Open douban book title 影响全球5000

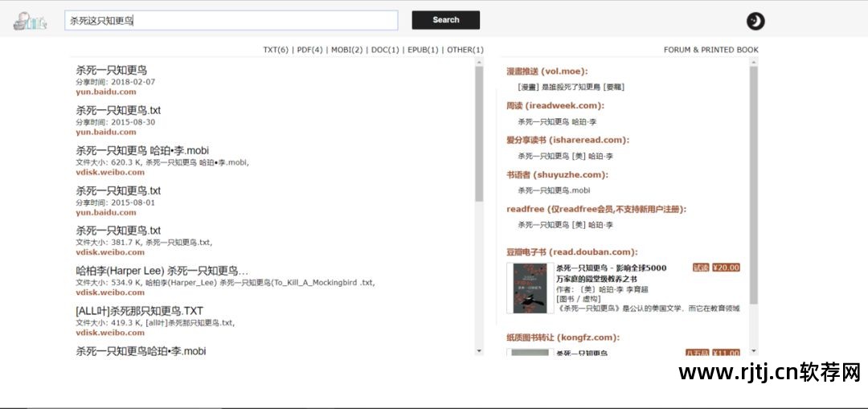click(x=611, y=273)
